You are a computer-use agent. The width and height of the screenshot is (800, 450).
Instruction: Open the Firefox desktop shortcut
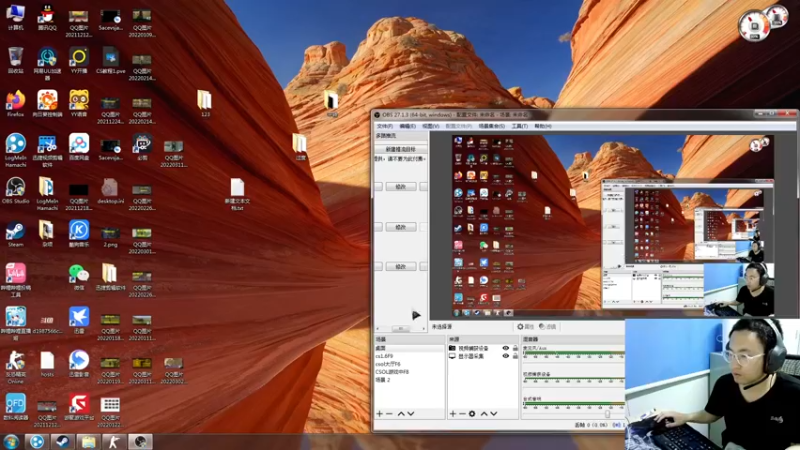pos(15,104)
